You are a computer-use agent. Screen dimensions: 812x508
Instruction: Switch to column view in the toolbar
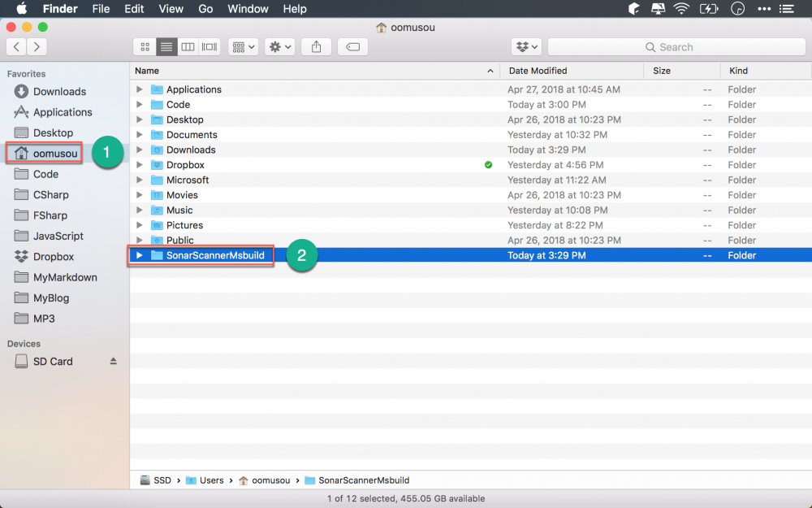188,46
